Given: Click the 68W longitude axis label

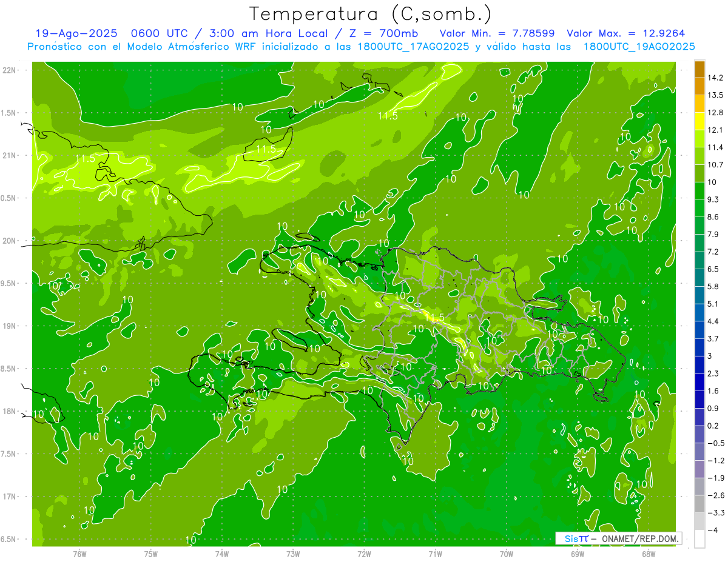Looking at the screenshot, I should coord(649,554).
